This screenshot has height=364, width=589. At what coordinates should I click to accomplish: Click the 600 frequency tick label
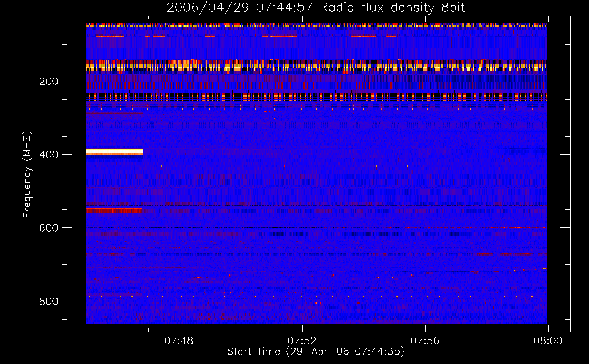(x=49, y=228)
